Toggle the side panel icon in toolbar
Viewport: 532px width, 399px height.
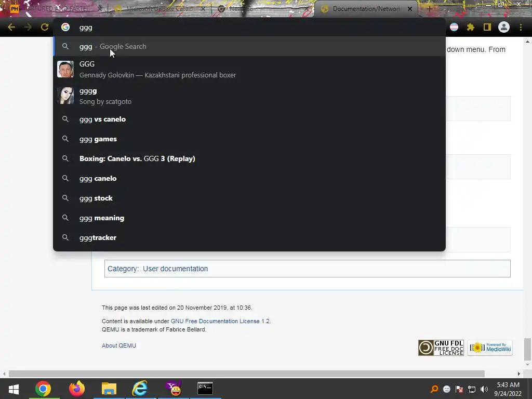tap(487, 27)
